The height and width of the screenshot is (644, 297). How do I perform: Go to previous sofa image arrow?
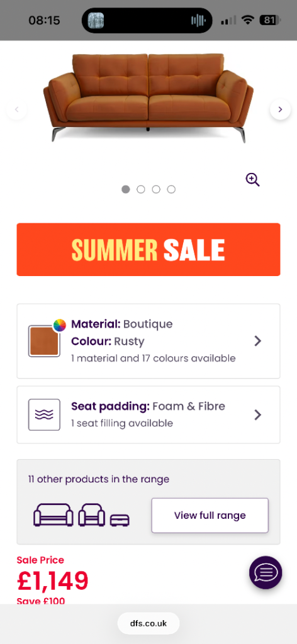tap(17, 109)
